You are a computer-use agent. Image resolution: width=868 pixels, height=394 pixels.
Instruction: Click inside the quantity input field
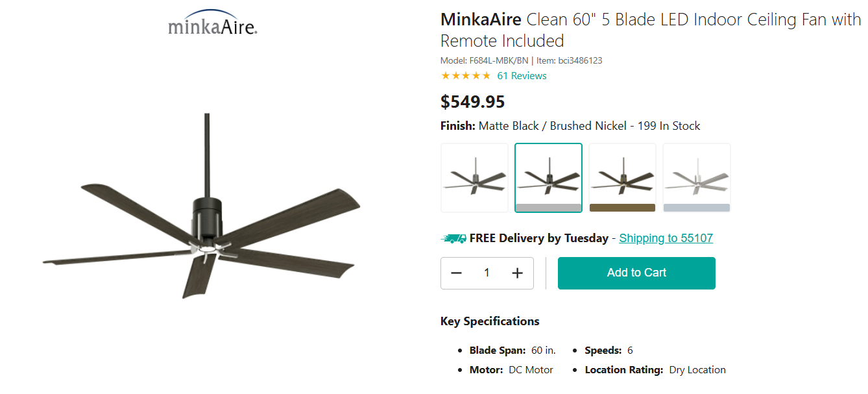click(487, 273)
